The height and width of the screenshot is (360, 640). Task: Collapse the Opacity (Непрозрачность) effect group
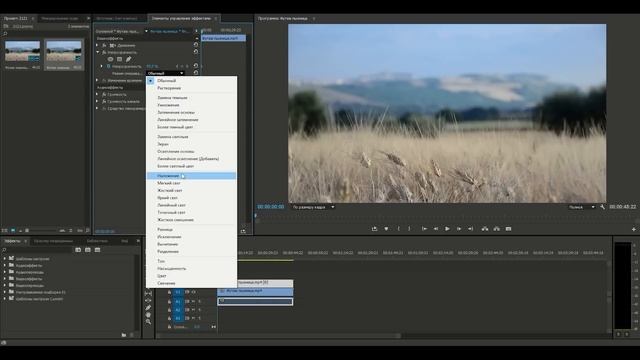click(x=98, y=52)
